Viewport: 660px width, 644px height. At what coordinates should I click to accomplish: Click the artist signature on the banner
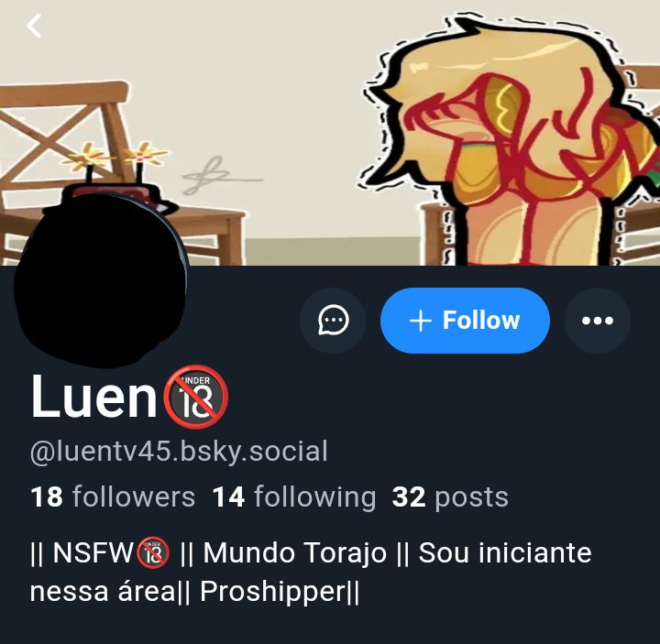pos(222,175)
